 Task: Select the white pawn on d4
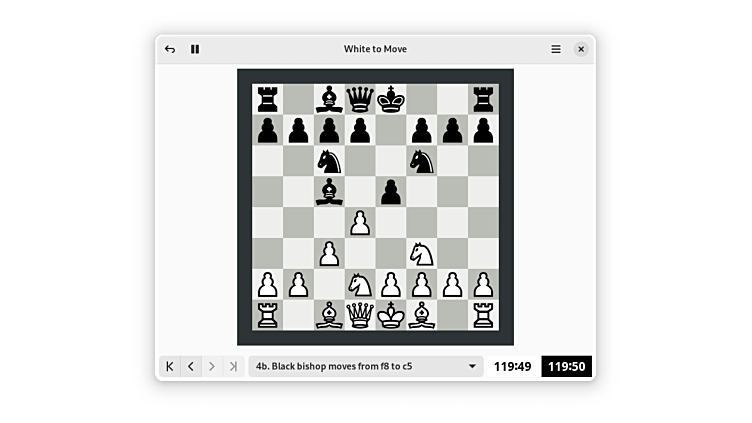click(360, 223)
